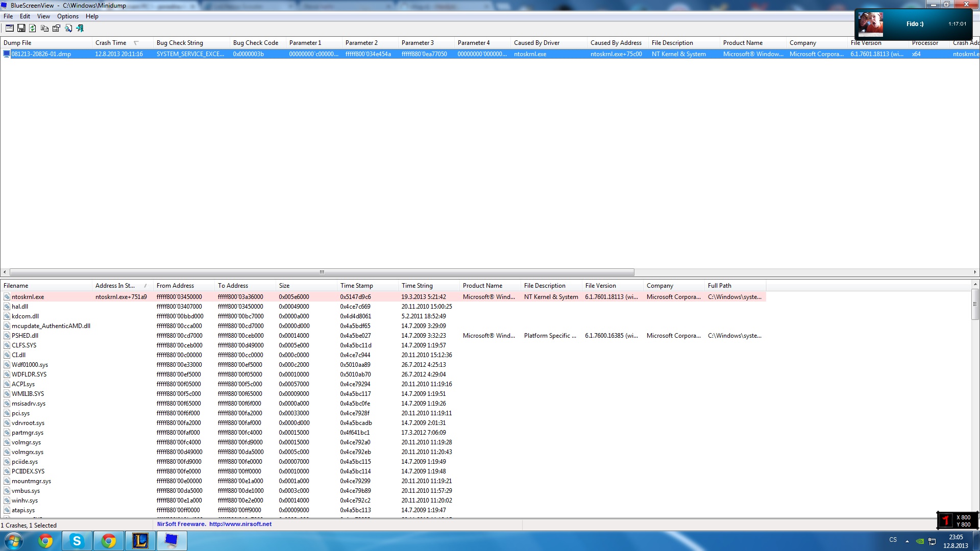
Task: Click the Copy Selected Items icon
Action: (44, 29)
